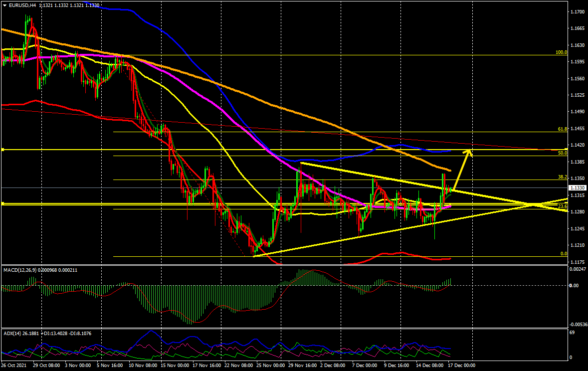Viewport: 588px width, 371px height.
Task: Click the MACD scale value 0.00247
Action: (x=578, y=269)
